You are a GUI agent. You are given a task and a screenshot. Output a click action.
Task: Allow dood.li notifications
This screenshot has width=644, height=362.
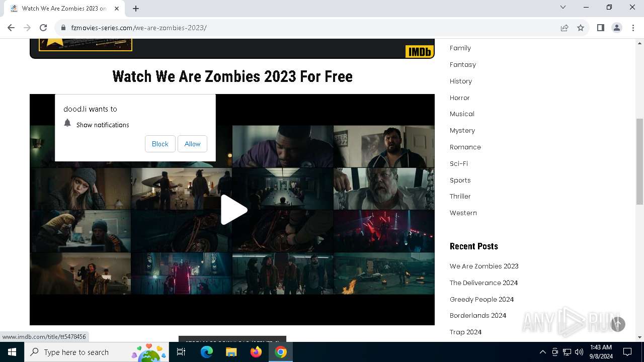click(192, 144)
